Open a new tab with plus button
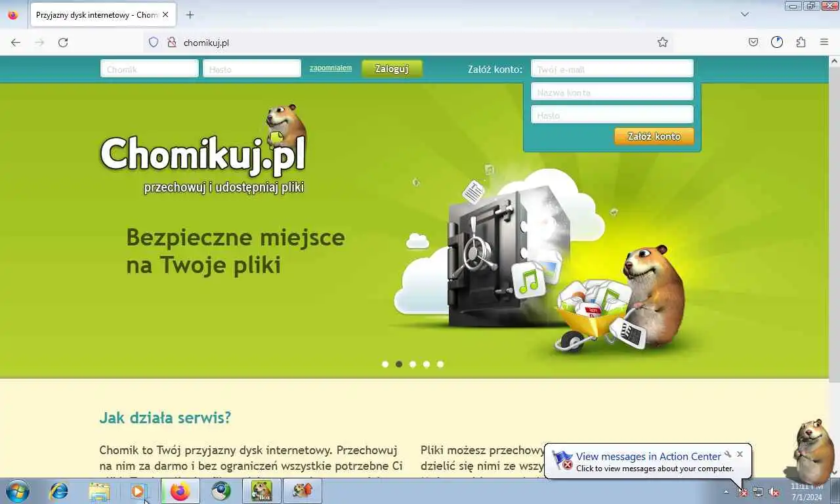This screenshot has height=504, width=840. pyautogui.click(x=190, y=14)
